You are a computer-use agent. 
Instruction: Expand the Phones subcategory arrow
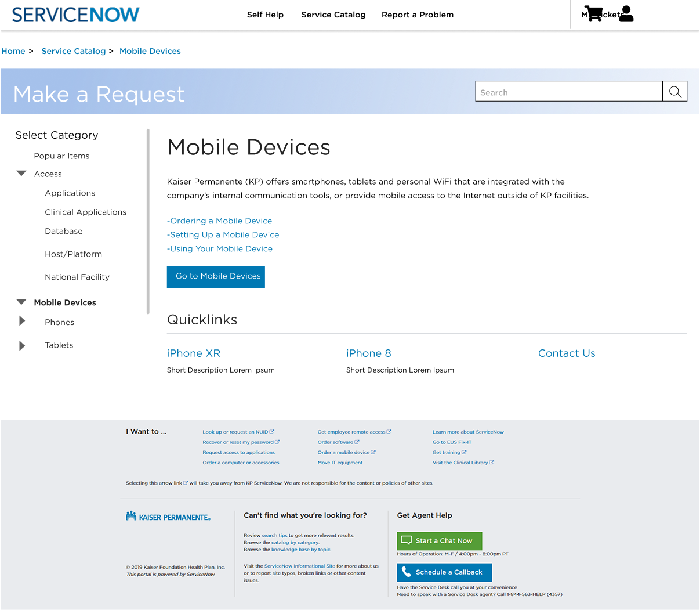click(x=22, y=322)
